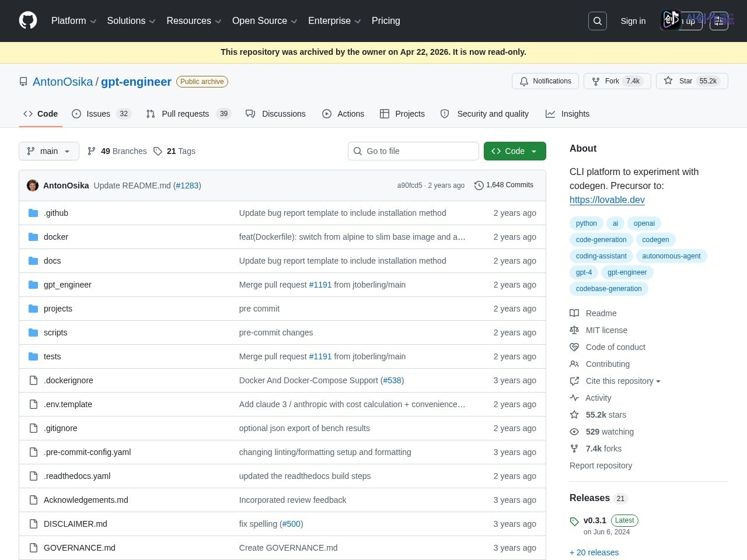
Task: Click the .github folder icon
Action: point(33,213)
